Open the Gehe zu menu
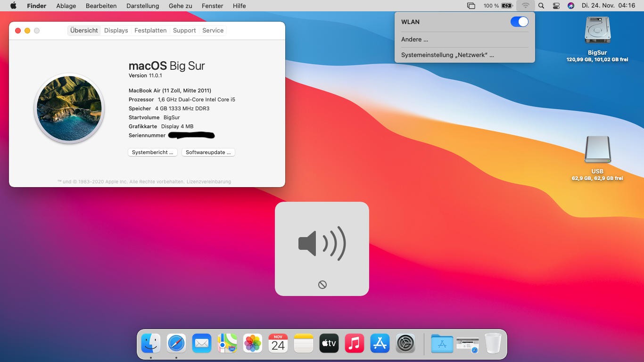 tap(181, 6)
